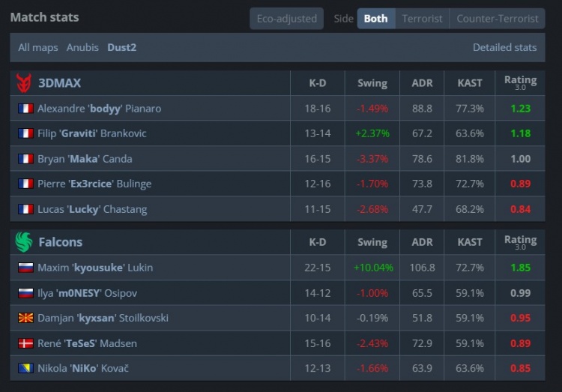Viewport: 562px width, 392px height.
Task: Click the 3DMAX team logo icon
Action: (24, 82)
